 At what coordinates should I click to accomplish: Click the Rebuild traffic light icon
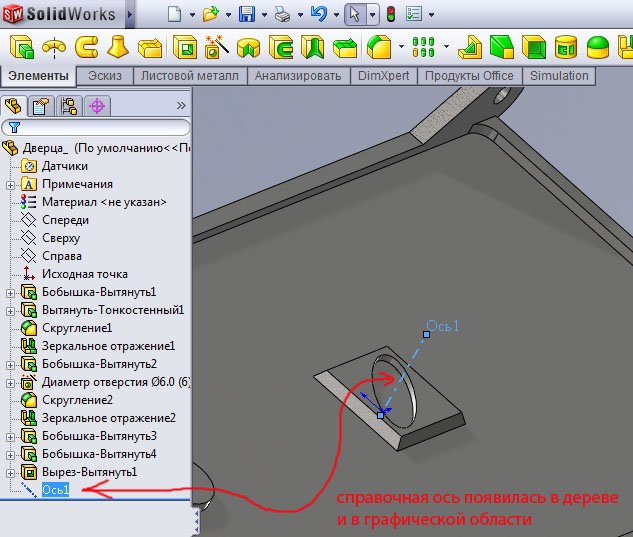[x=390, y=15]
